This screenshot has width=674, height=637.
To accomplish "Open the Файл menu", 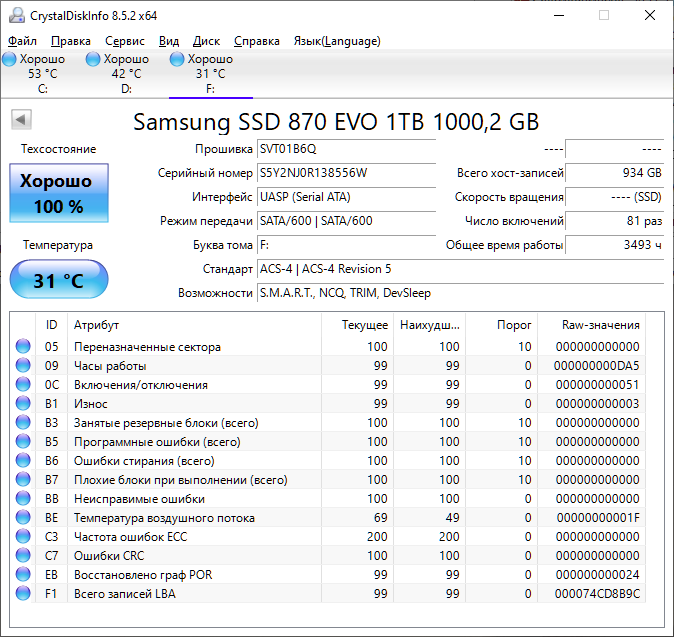I will 22,41.
